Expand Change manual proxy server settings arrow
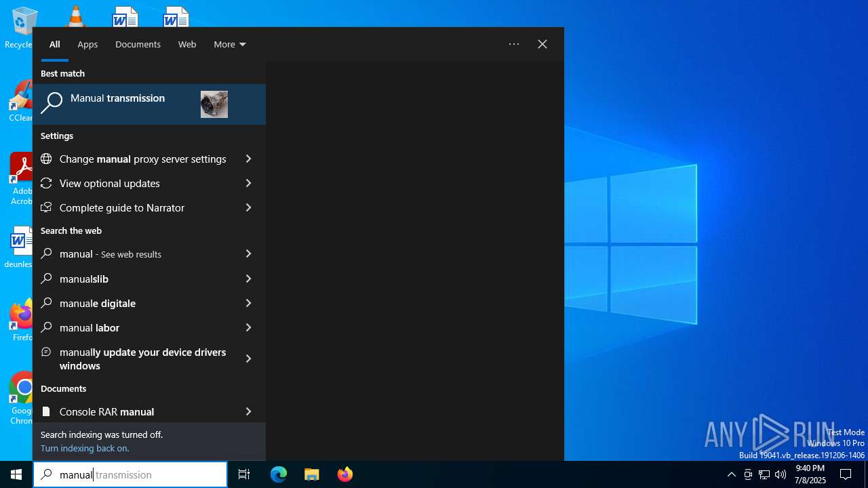This screenshot has width=868, height=488. [x=248, y=159]
